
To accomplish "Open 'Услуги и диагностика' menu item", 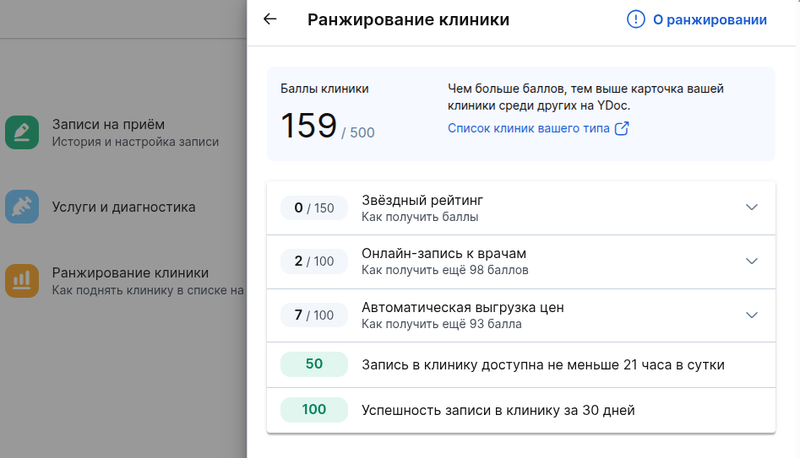I will coord(123,207).
